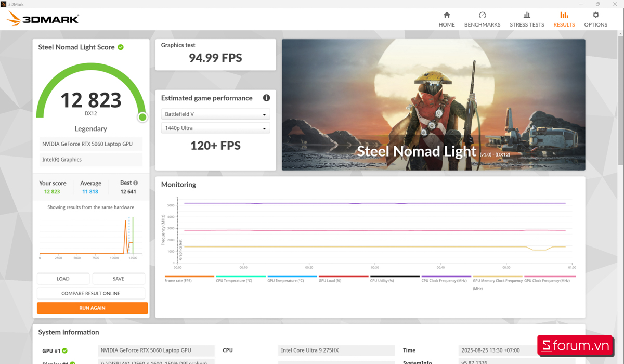Click the Benchmarks speedometer icon
Viewport: 624px width, 364px height.
pyautogui.click(x=482, y=16)
